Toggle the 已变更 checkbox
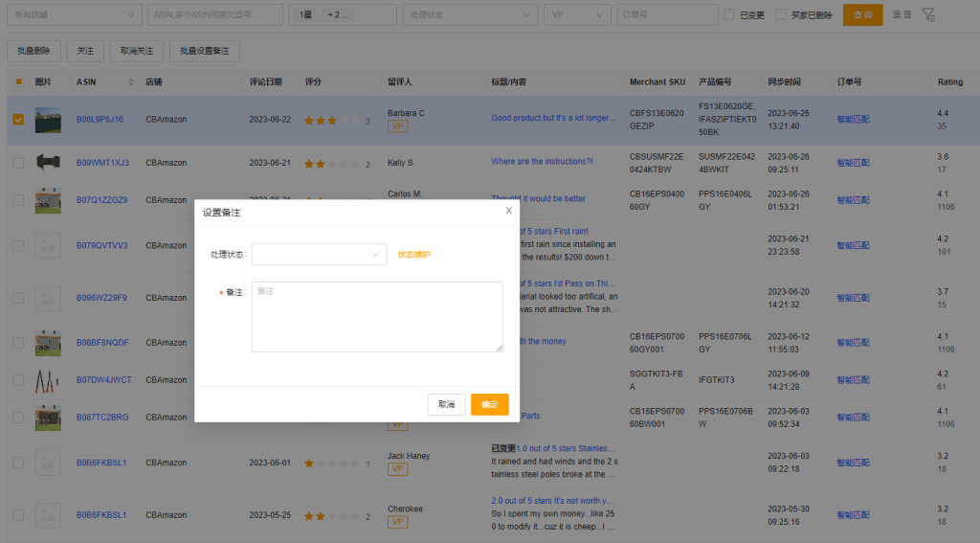This screenshot has height=543, width=980. pyautogui.click(x=730, y=15)
